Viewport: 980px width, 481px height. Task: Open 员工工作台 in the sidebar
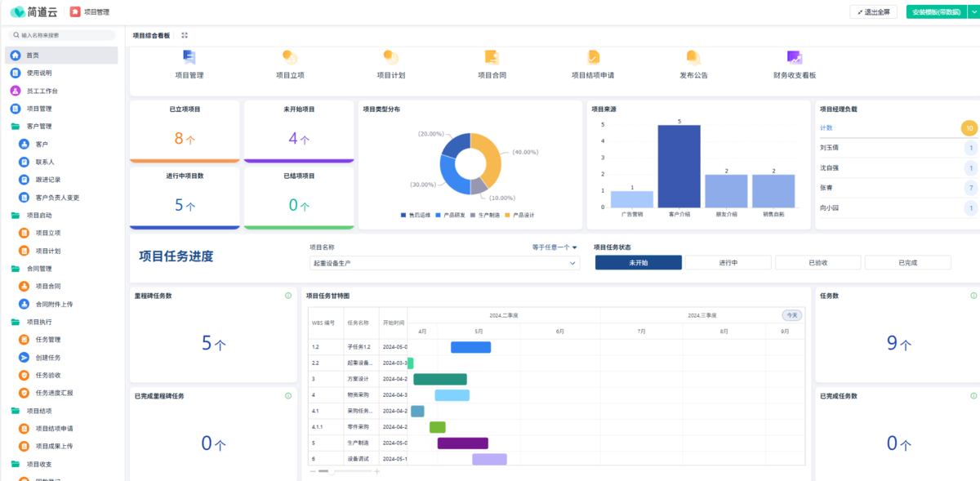[x=42, y=91]
